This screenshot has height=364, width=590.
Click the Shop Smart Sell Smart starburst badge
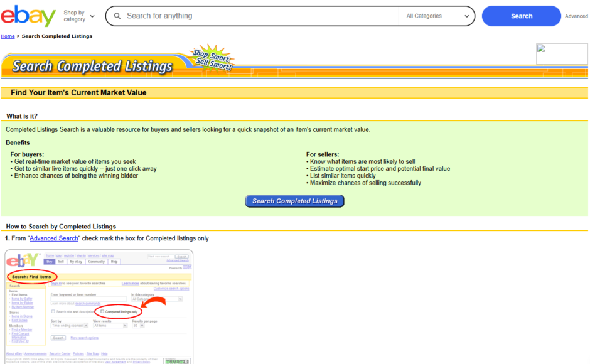[x=212, y=58]
